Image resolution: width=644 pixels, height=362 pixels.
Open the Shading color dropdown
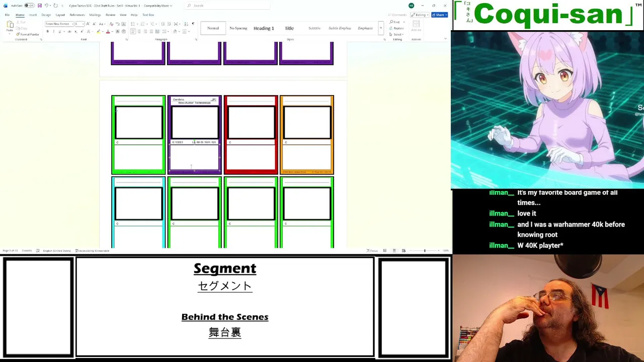tap(179, 31)
